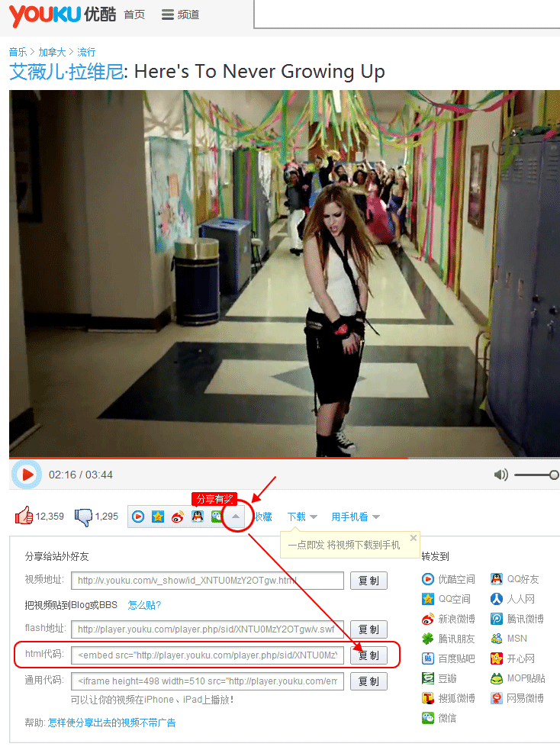Click the flash地址 field
This screenshot has width=560, height=750.
[x=207, y=629]
